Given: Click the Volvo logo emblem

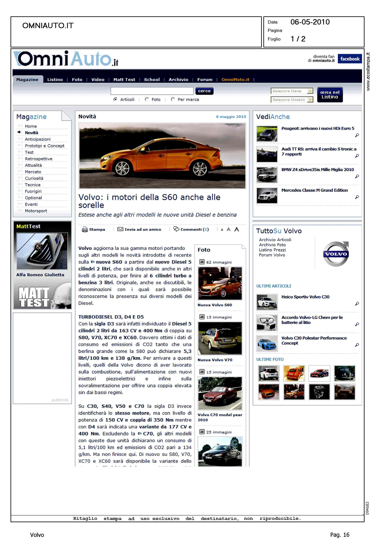Looking at the screenshot, I should click(336, 254).
